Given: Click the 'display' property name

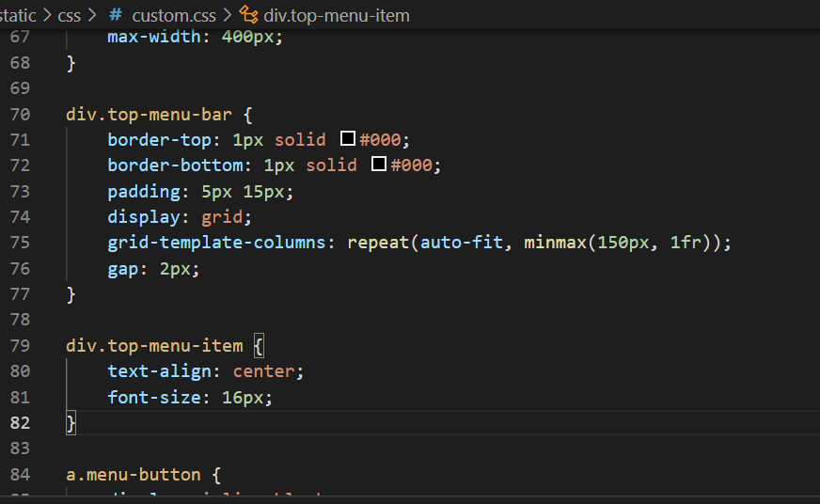Looking at the screenshot, I should click(x=144, y=217).
